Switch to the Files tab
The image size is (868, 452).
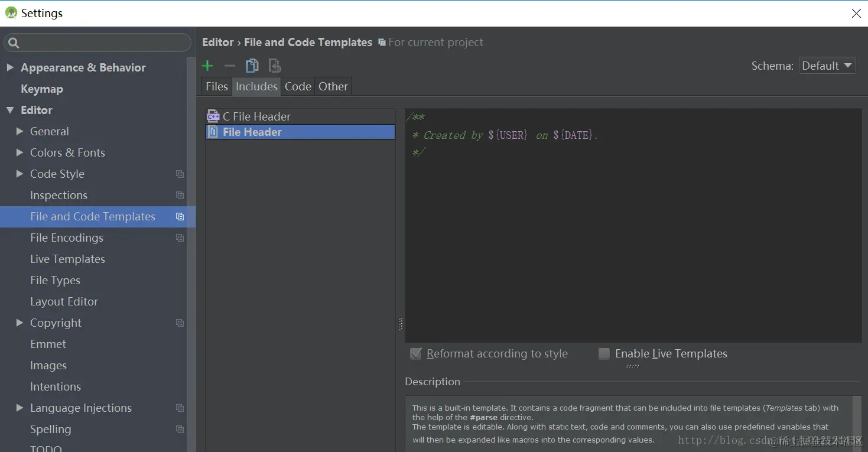[217, 86]
